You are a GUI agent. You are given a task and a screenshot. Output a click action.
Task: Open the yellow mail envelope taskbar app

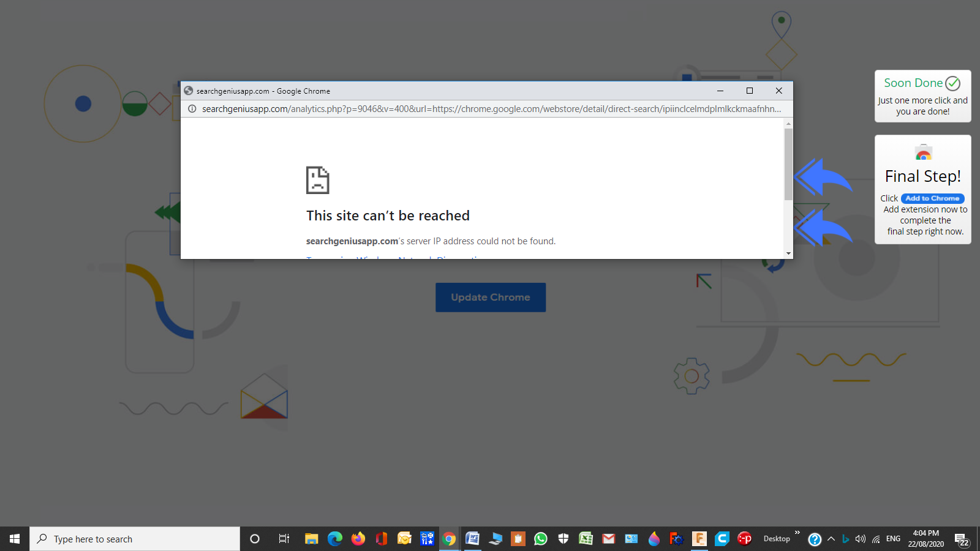pos(404,539)
